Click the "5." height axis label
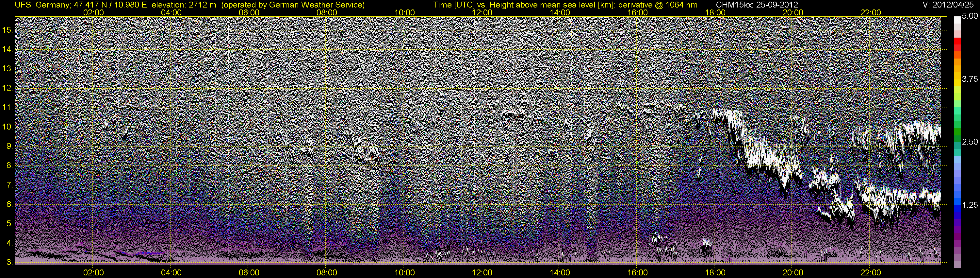 click(10, 223)
